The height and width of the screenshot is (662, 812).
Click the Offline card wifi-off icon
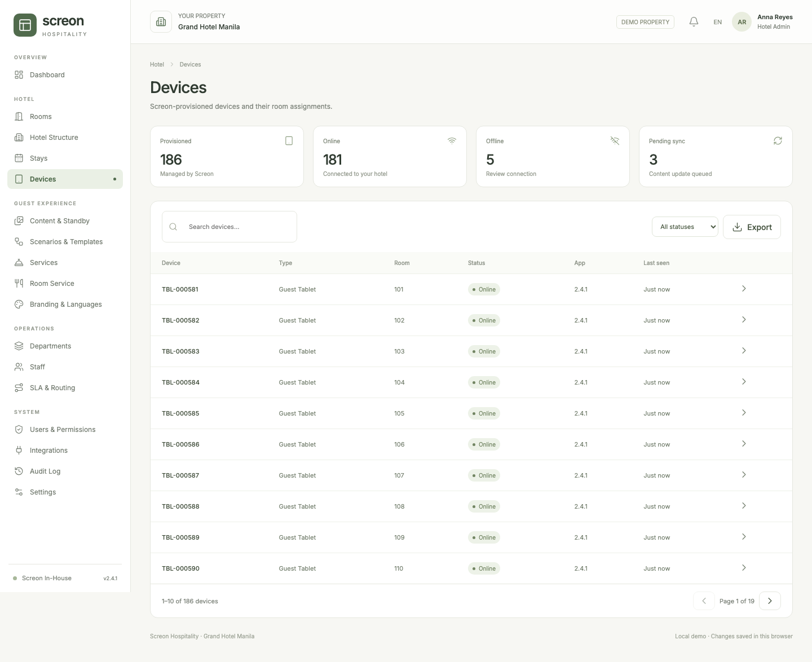(615, 141)
